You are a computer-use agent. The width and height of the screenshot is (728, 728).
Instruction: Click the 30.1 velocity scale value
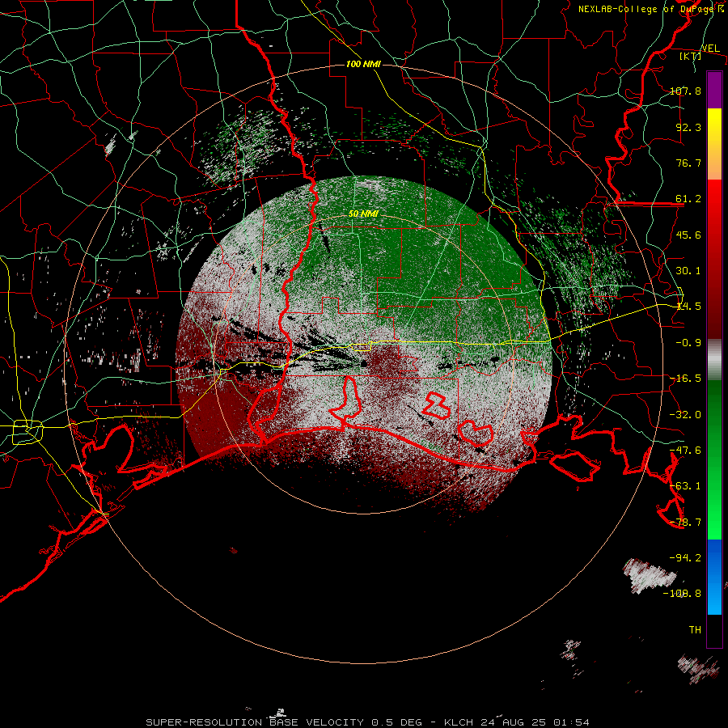click(688, 271)
